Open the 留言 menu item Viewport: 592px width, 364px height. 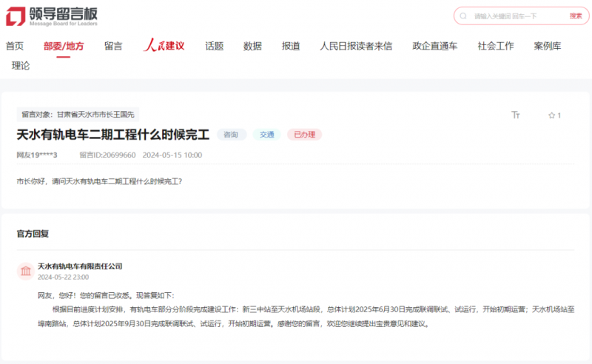pyautogui.click(x=113, y=46)
